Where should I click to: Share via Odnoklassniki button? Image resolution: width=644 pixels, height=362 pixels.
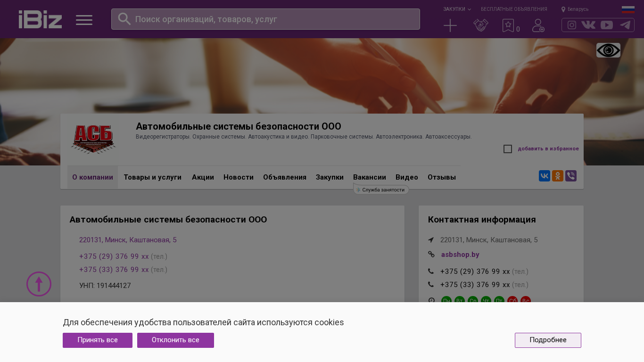click(558, 176)
